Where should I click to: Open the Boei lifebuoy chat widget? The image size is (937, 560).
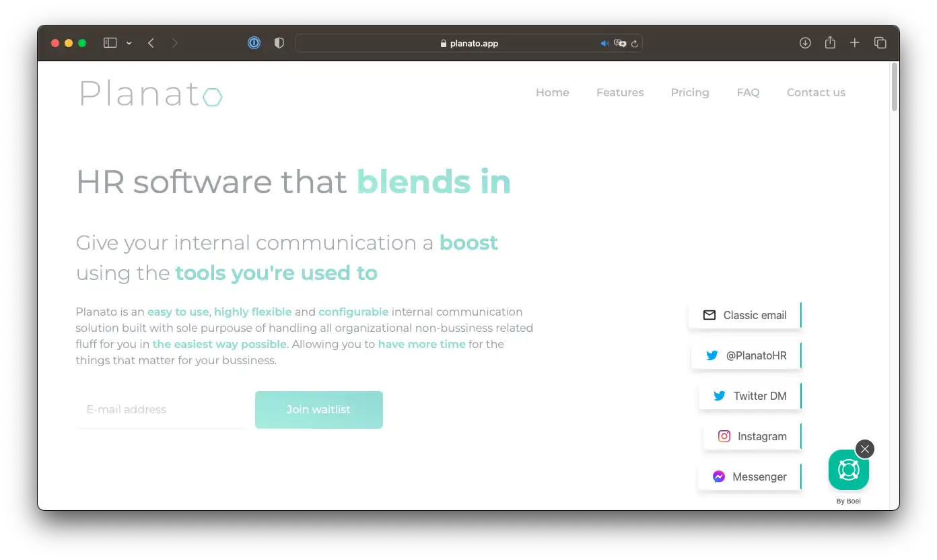[848, 470]
